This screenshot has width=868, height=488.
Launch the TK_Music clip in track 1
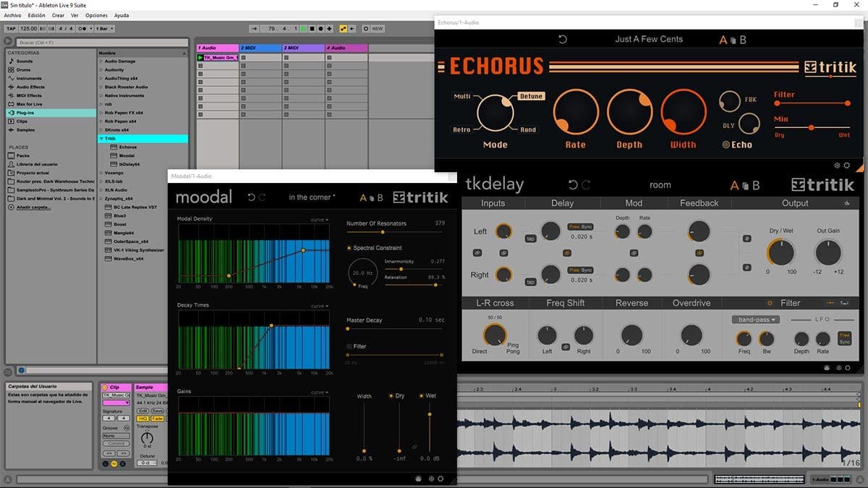200,57
